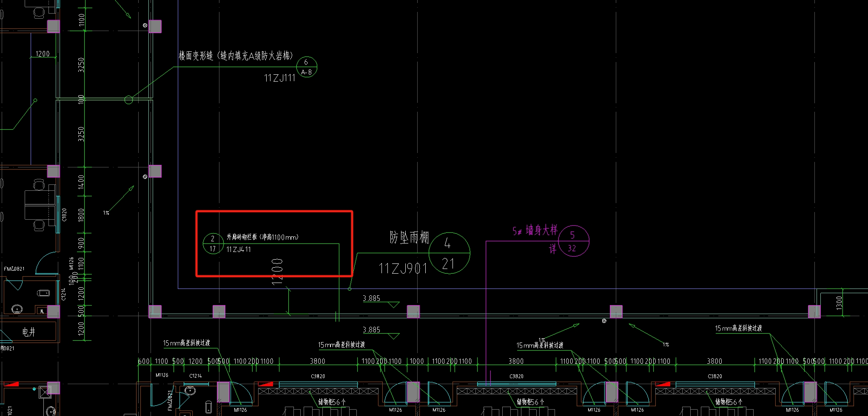868x416 pixels.
Task: Click the 防坠雨棚 label
Action: pyautogui.click(x=409, y=238)
